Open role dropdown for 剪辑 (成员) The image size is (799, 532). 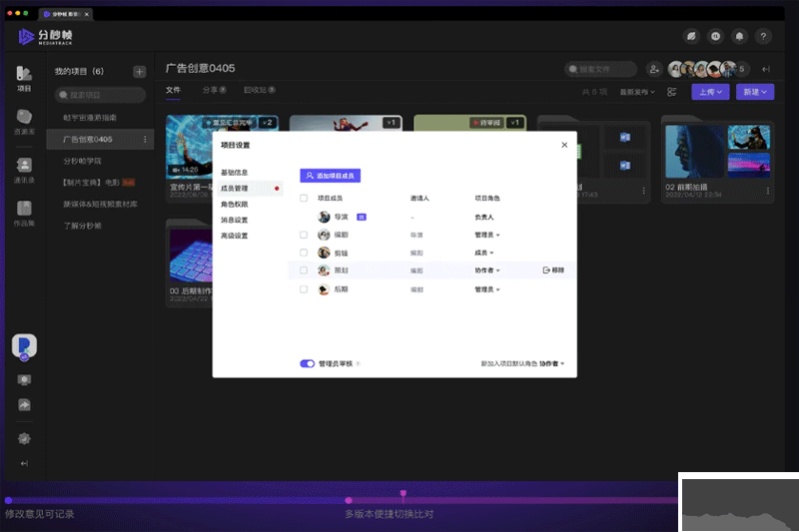[x=484, y=253]
